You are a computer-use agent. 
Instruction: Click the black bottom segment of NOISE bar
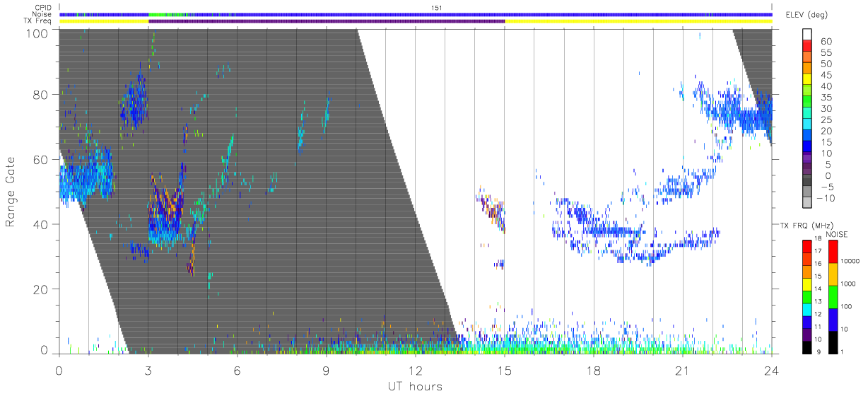pos(834,342)
